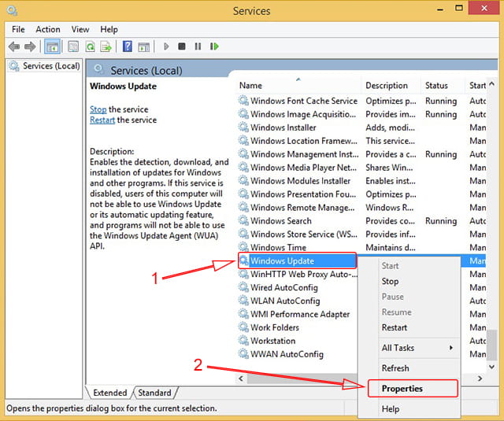The image size is (504, 421).
Task: Select Windows Store Service row
Action: coord(362,234)
